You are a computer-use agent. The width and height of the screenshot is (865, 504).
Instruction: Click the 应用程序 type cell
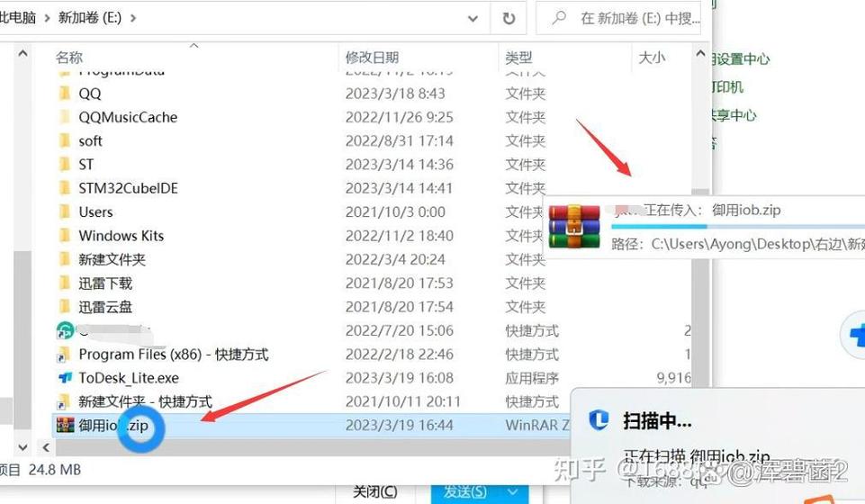click(x=532, y=378)
